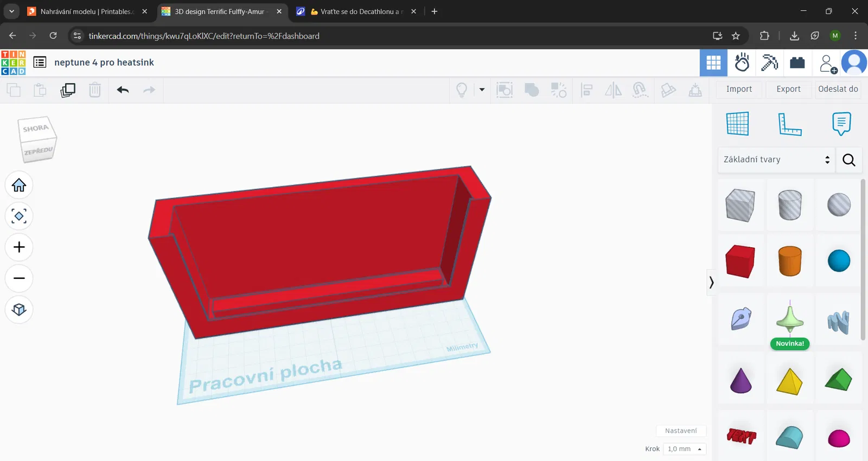Image resolution: width=868 pixels, height=461 pixels.
Task: Open the Workplane tool
Action: pos(738,124)
